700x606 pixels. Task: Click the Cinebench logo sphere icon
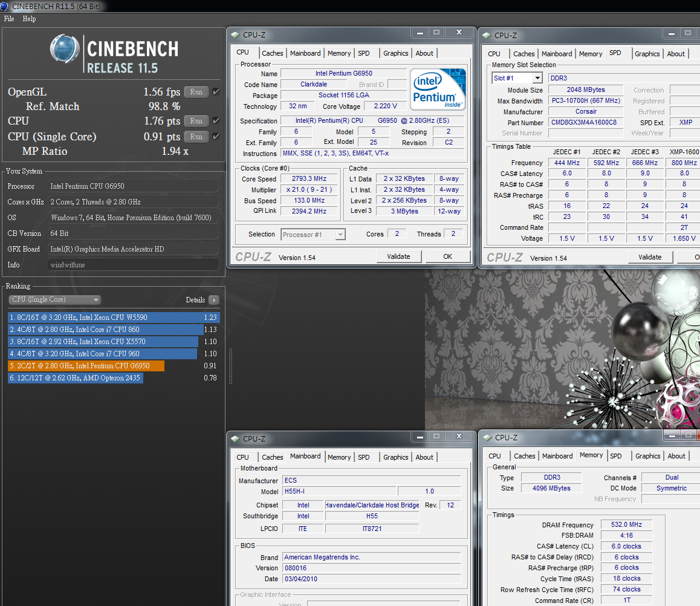[x=65, y=49]
